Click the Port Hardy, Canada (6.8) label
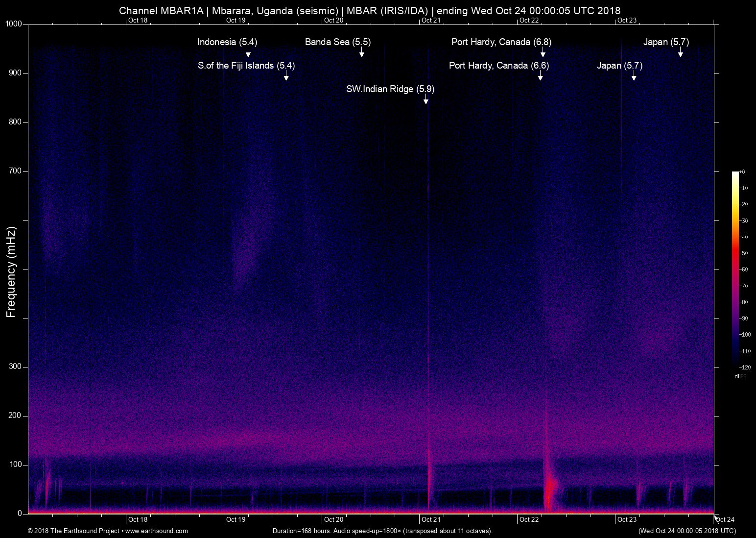This screenshot has width=756, height=538. (501, 42)
